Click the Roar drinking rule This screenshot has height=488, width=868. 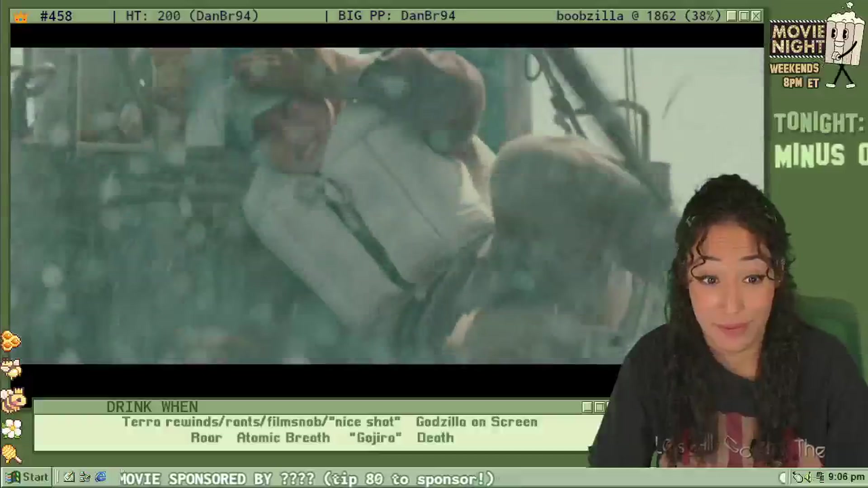click(x=206, y=438)
